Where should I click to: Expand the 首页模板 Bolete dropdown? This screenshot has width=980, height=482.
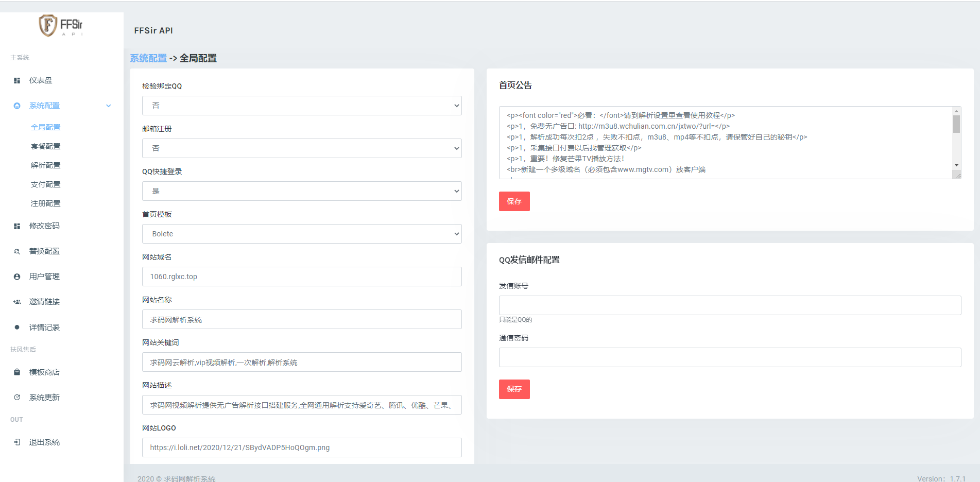click(x=302, y=234)
